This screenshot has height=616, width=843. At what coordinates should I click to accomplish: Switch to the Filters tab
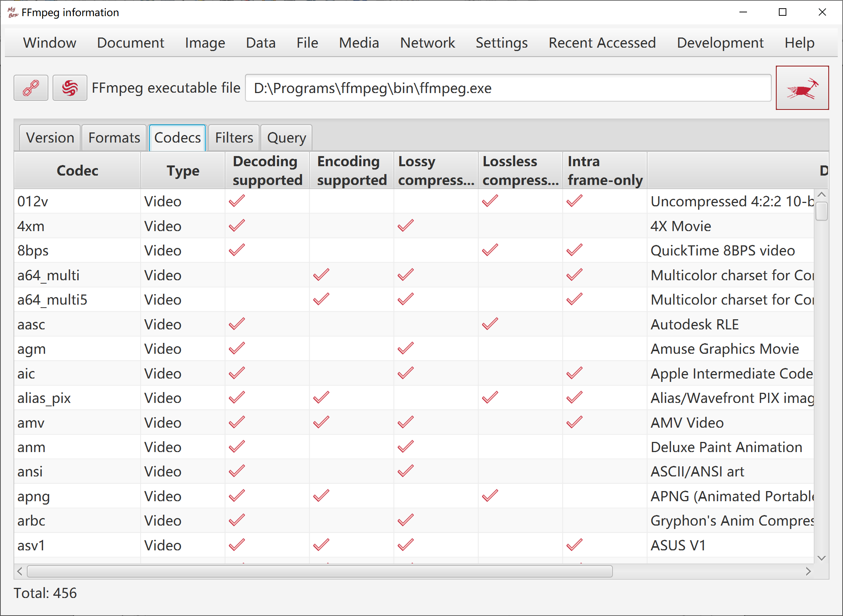coord(234,138)
